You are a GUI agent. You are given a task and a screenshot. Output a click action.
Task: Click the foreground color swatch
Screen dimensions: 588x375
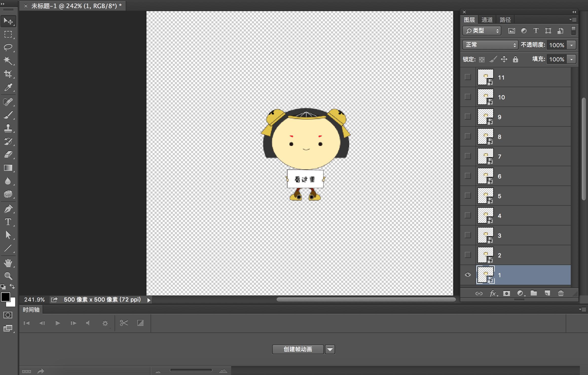(x=6, y=297)
